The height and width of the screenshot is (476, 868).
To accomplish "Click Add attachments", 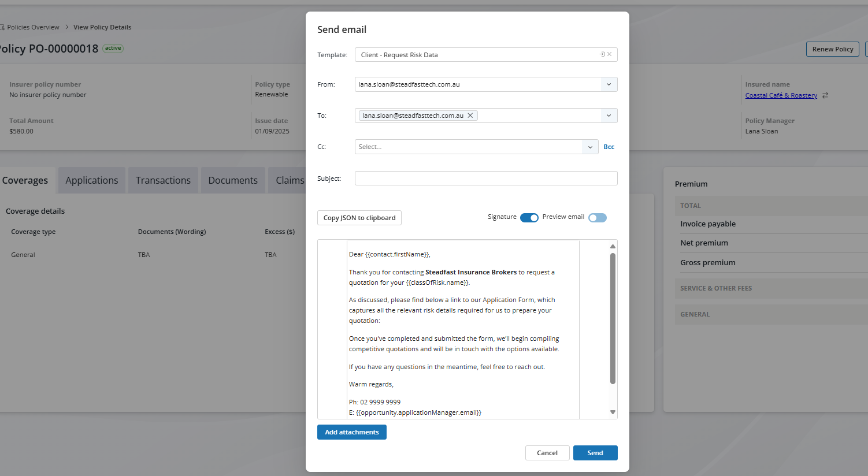I will coord(351,432).
